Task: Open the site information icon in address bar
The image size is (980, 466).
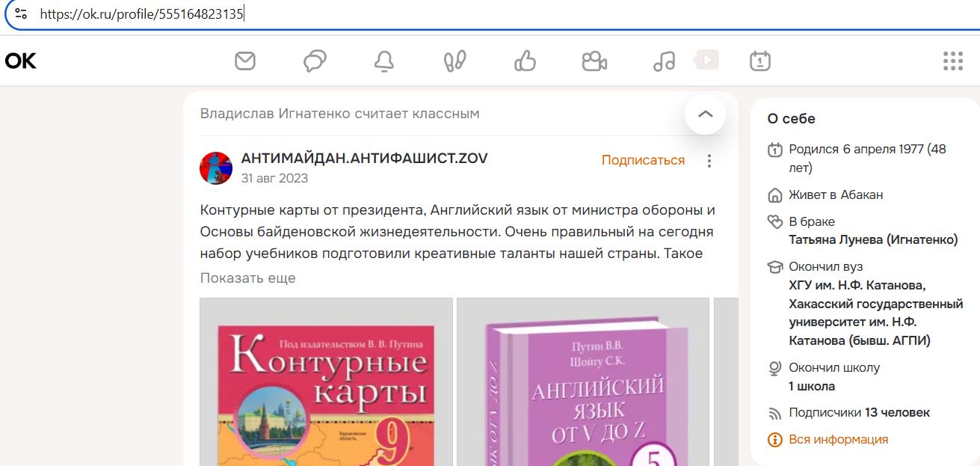Action: point(20,13)
